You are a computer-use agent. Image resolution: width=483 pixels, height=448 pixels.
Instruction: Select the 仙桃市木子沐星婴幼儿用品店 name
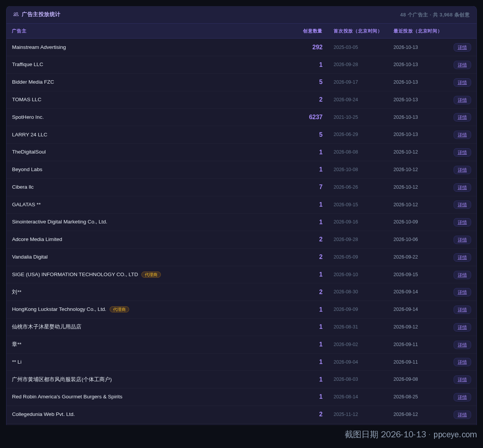point(47,327)
